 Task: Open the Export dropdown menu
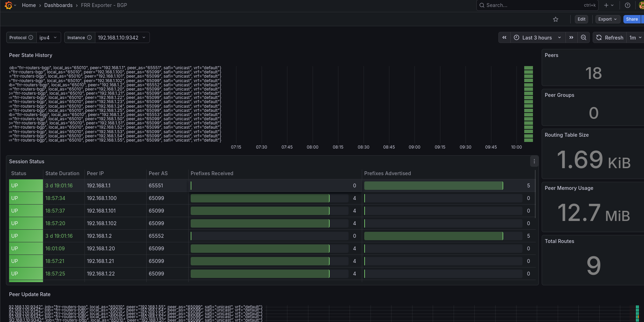(x=607, y=19)
